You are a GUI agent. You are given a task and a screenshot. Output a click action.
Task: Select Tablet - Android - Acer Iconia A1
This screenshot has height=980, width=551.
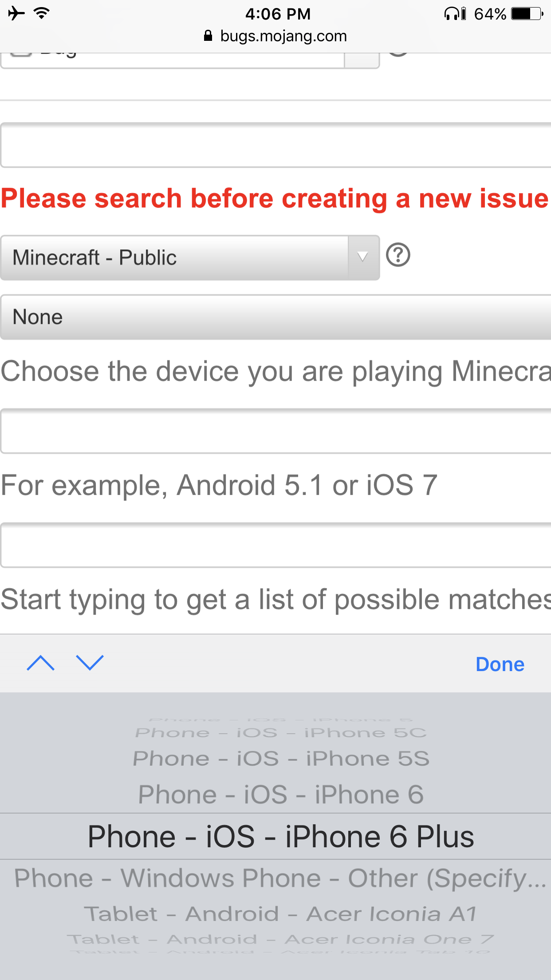[x=280, y=914]
